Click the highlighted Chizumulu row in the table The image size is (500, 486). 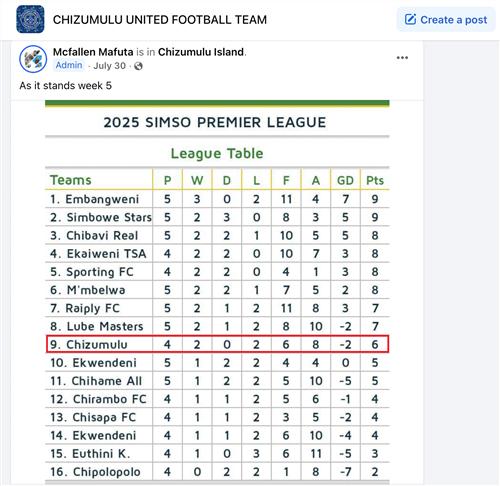[217, 344]
